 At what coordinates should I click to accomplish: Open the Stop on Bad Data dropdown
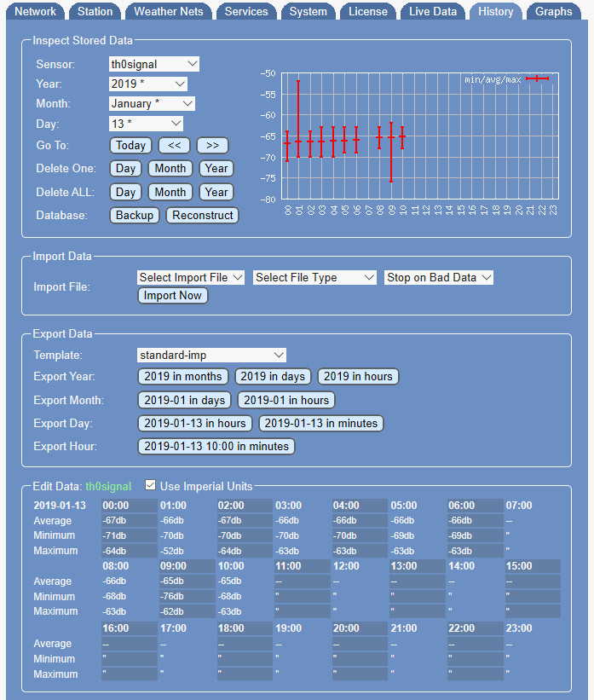[x=439, y=278]
